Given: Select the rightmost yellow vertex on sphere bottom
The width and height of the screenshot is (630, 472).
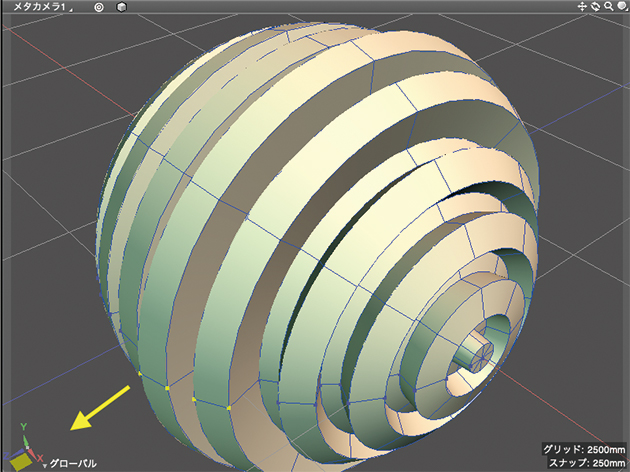Looking at the screenshot, I should click(x=229, y=408).
